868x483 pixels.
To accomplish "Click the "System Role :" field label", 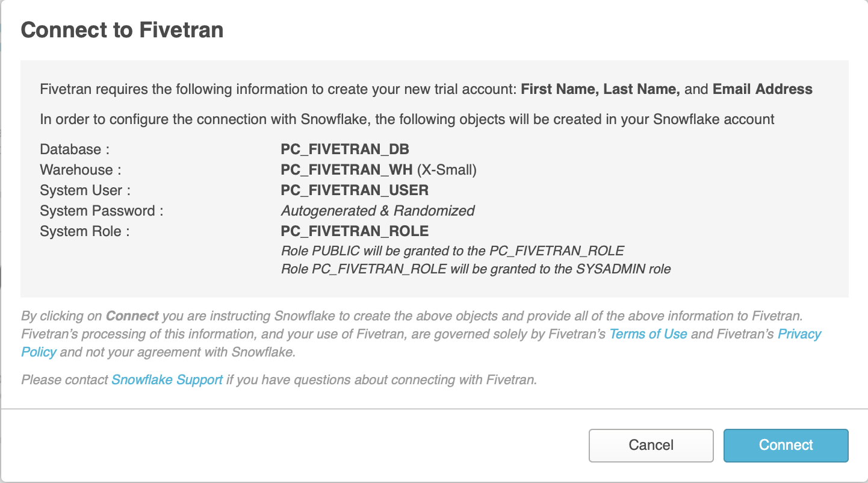I will [x=84, y=231].
